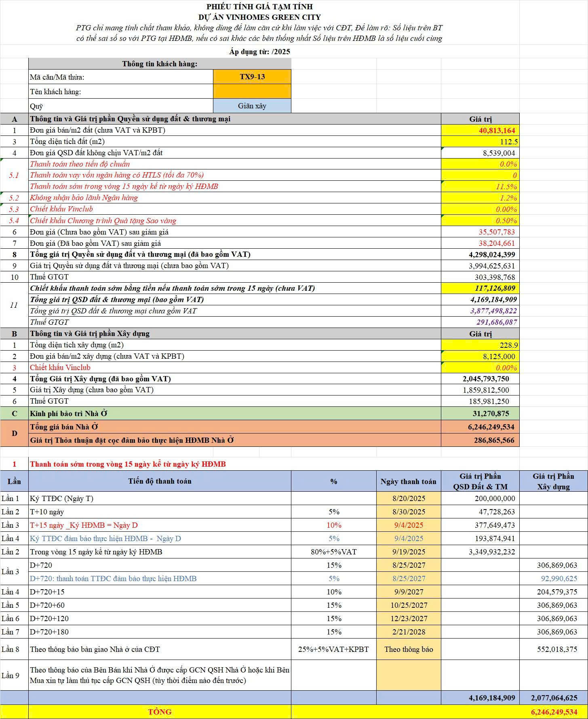Click the empty orange customer name cell
Image resolution: width=588 pixels, height=719 pixels.
tap(252, 91)
